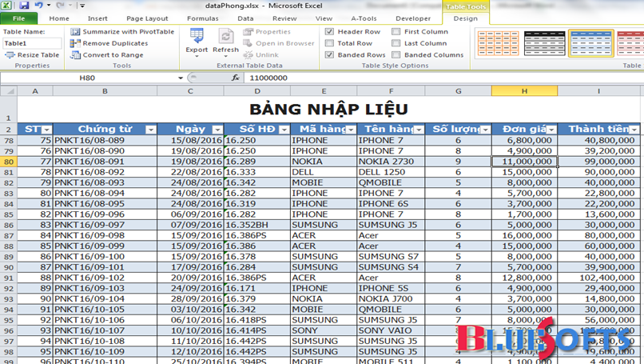Switch to the A-Tools tab
This screenshot has height=364, width=644.
[364, 18]
